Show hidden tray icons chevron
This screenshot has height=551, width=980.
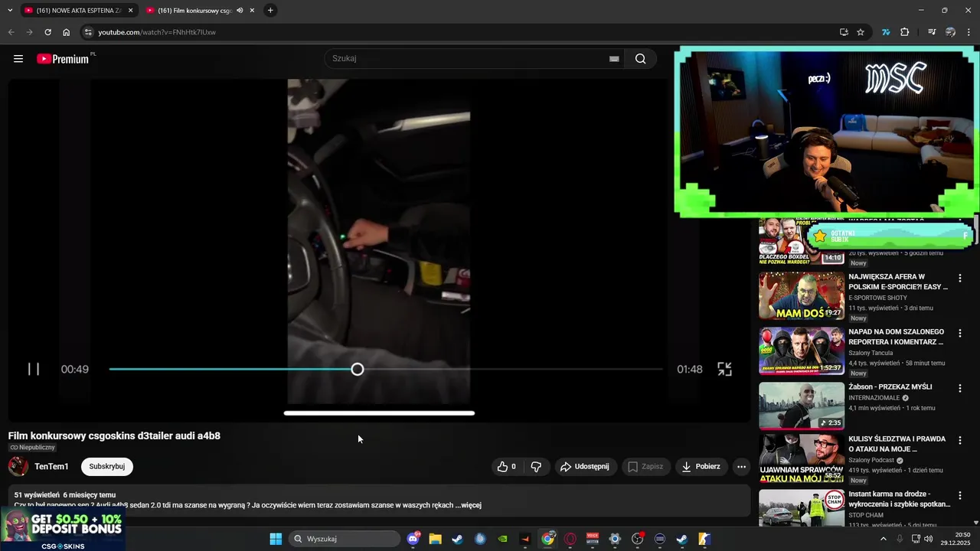pos(883,539)
